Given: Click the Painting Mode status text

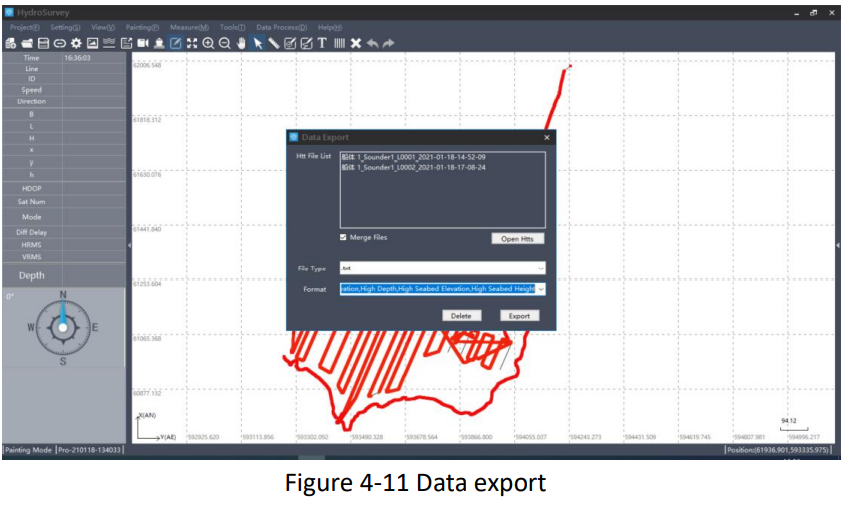Looking at the screenshot, I should (x=28, y=450).
